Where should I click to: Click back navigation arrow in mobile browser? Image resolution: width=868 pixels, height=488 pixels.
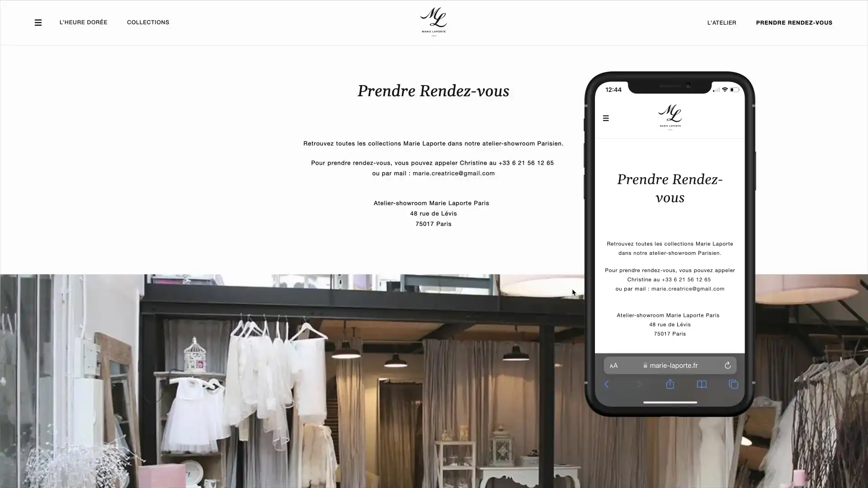click(607, 385)
